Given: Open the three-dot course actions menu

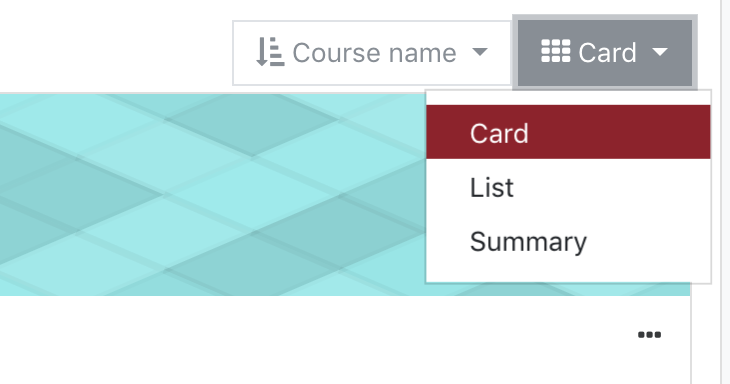Looking at the screenshot, I should point(649,335).
